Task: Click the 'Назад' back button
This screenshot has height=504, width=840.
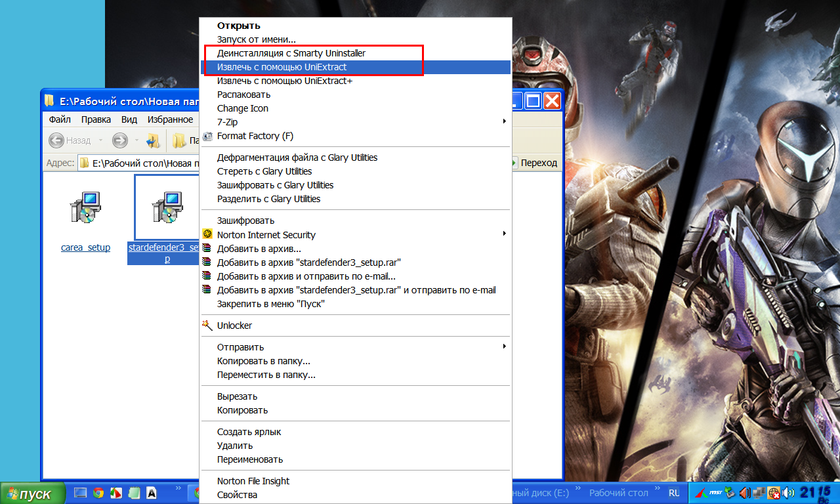Action: point(70,140)
